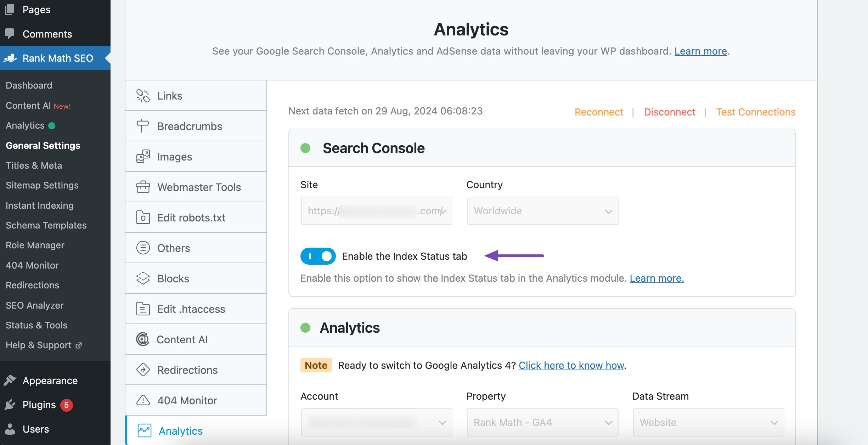Screen dimensions: 868x445
Task: Open the Webmaster Tools settings tab
Action: 196,187
